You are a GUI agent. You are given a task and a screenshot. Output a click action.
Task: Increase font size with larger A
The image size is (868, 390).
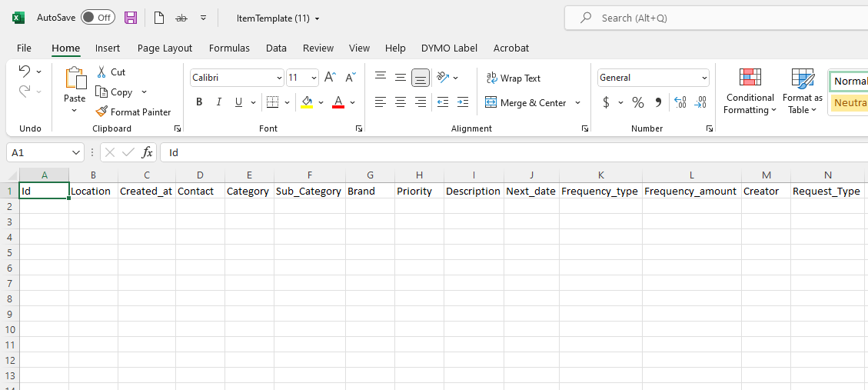pos(330,78)
